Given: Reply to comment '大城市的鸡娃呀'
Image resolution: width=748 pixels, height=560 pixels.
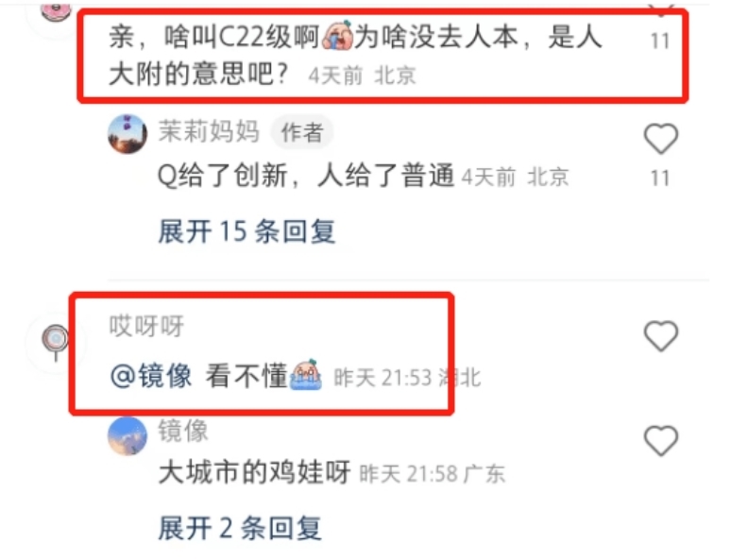Looking at the screenshot, I should (255, 472).
